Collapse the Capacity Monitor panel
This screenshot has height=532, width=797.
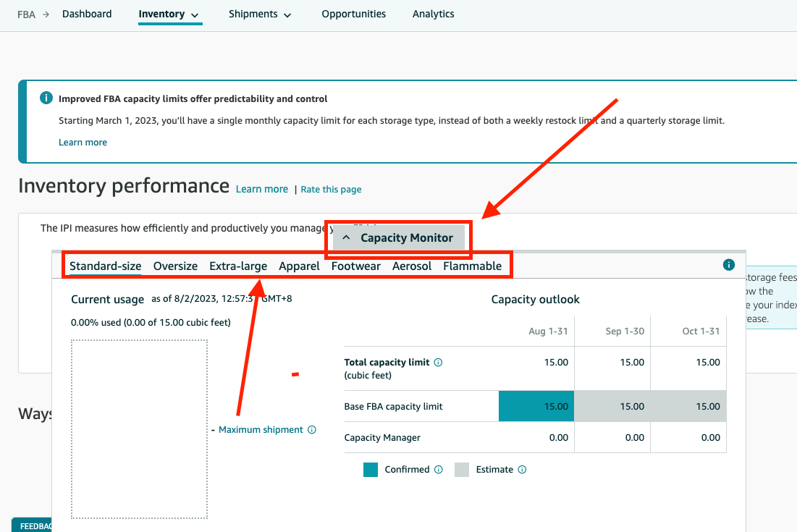(x=397, y=237)
